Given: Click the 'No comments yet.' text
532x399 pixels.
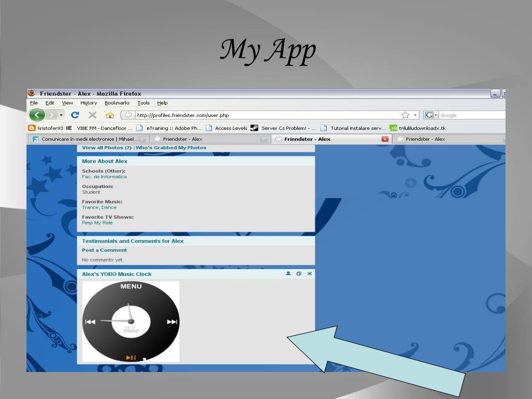Looking at the screenshot, I should point(103,260).
